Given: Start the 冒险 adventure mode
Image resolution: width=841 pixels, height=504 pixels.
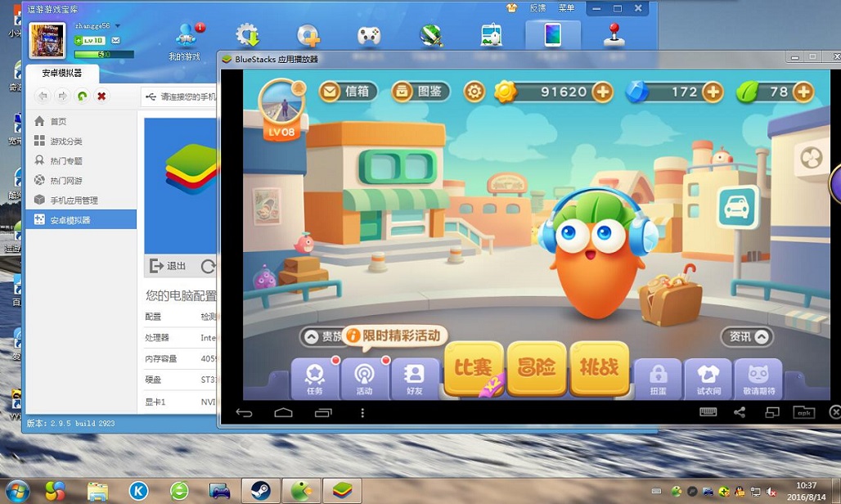Looking at the screenshot, I should tap(537, 368).
